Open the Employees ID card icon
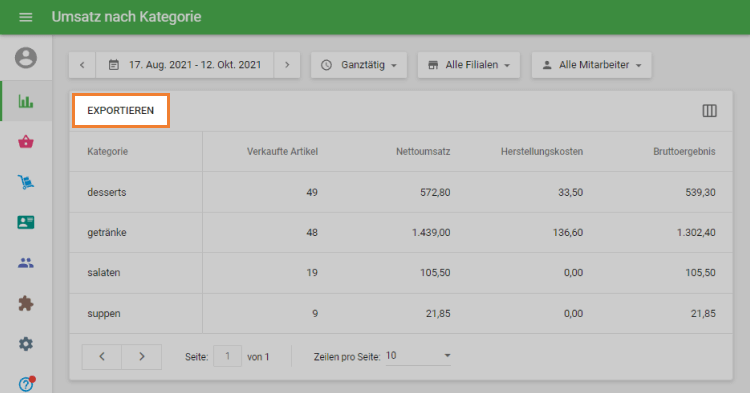 coord(26,222)
